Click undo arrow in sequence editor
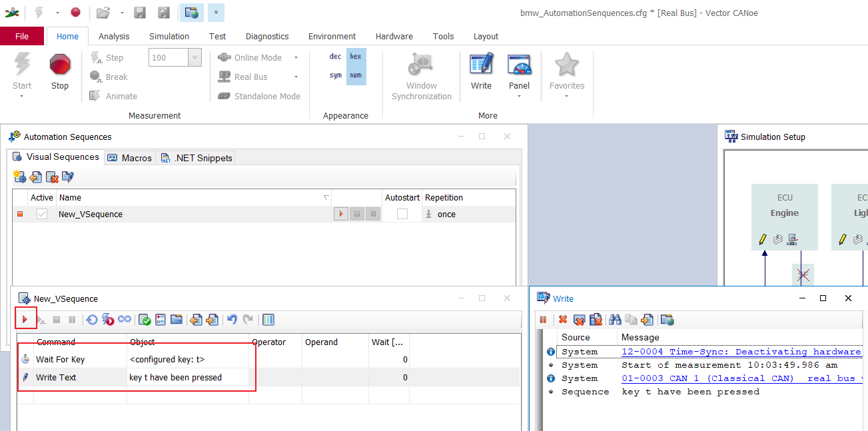868x431 pixels. [232, 320]
